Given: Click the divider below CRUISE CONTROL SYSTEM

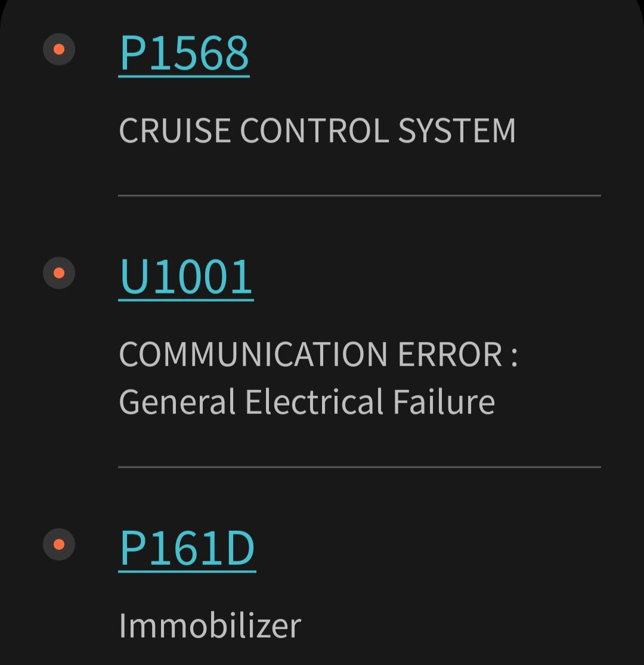Looking at the screenshot, I should [x=359, y=195].
